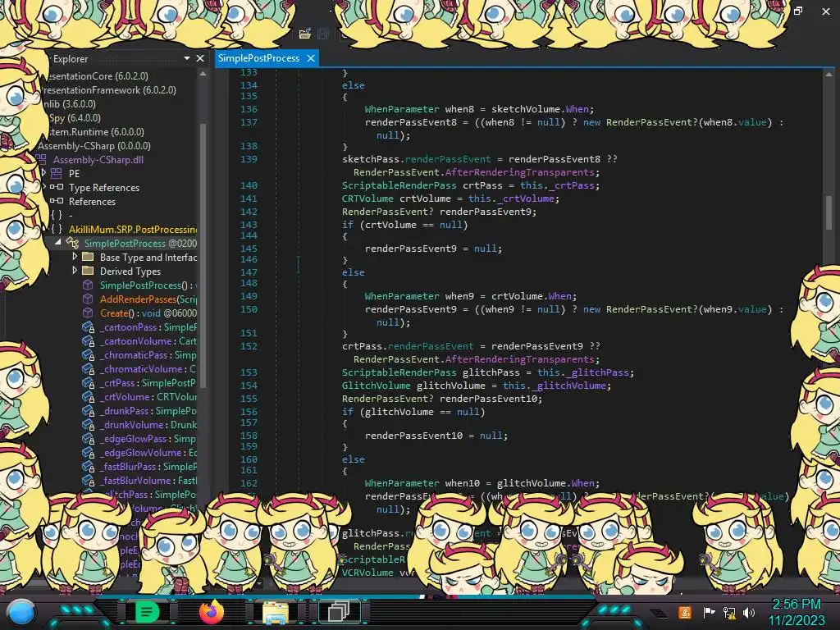Open the Explorer panel options dropdown arrow
Screen dimensions: 840x630
click(x=186, y=58)
